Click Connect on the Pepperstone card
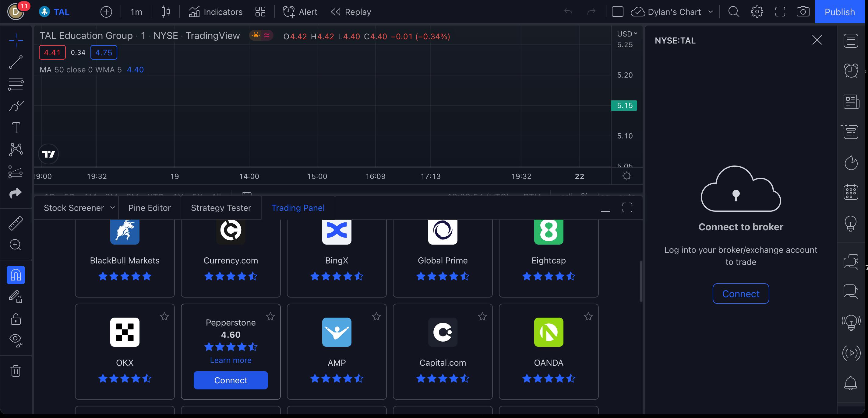Image resolution: width=868 pixels, height=418 pixels. coord(231,380)
